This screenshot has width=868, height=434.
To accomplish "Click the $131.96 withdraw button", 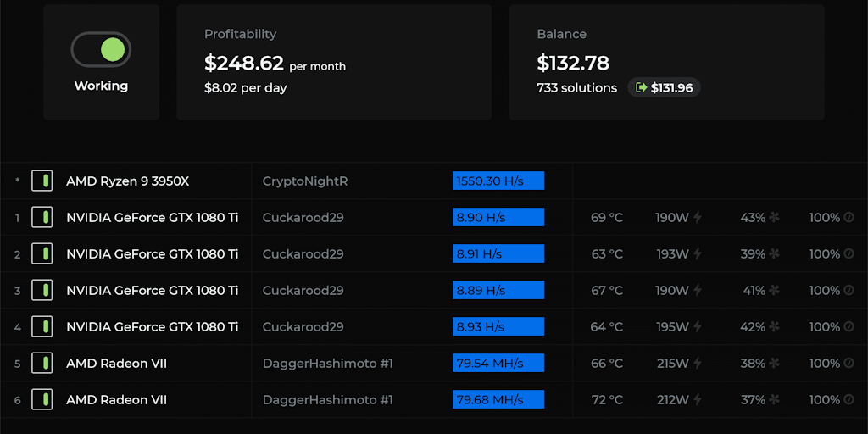I will 664,87.
